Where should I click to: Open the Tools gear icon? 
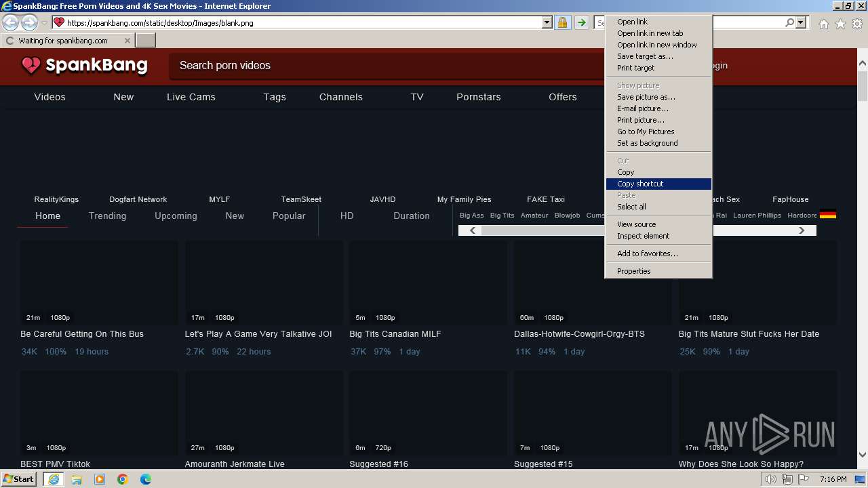(x=857, y=24)
